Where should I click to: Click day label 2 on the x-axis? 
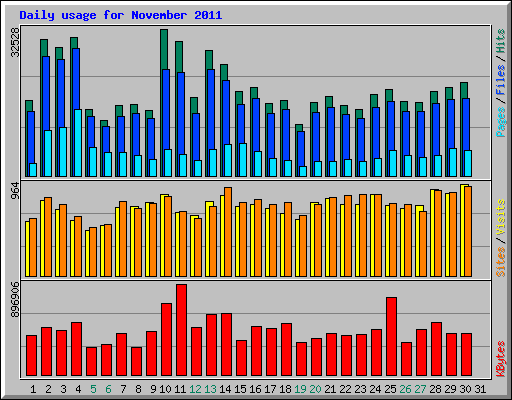pos(48,389)
